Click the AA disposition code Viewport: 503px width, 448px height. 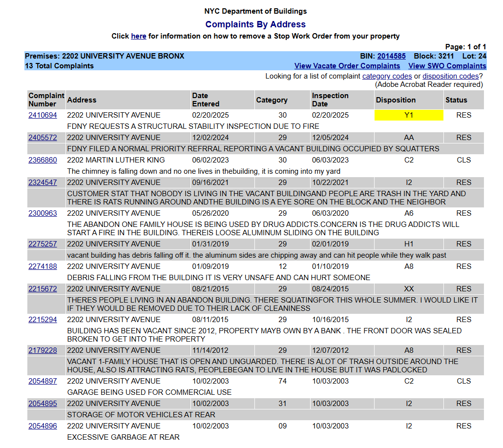409,138
